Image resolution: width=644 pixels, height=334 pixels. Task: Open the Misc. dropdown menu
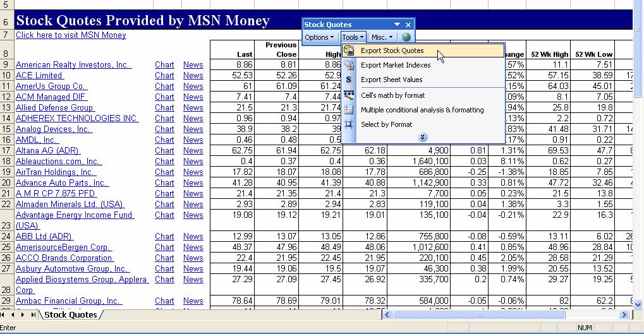click(382, 37)
